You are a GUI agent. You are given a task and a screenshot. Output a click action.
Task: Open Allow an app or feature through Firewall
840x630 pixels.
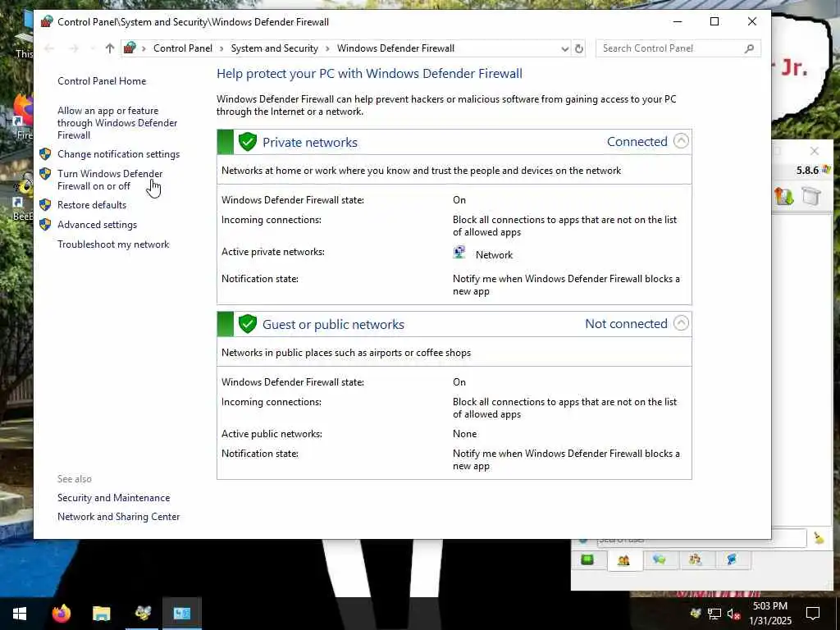click(x=117, y=123)
